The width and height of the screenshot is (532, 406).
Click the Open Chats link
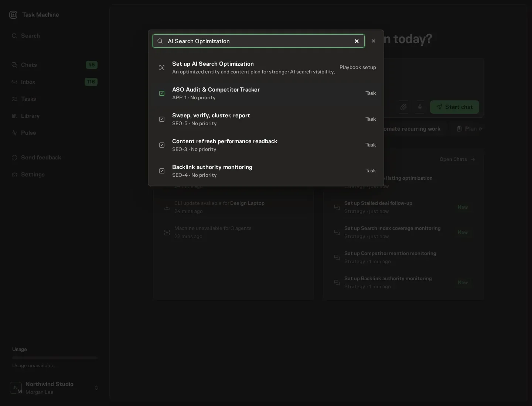pos(457,159)
